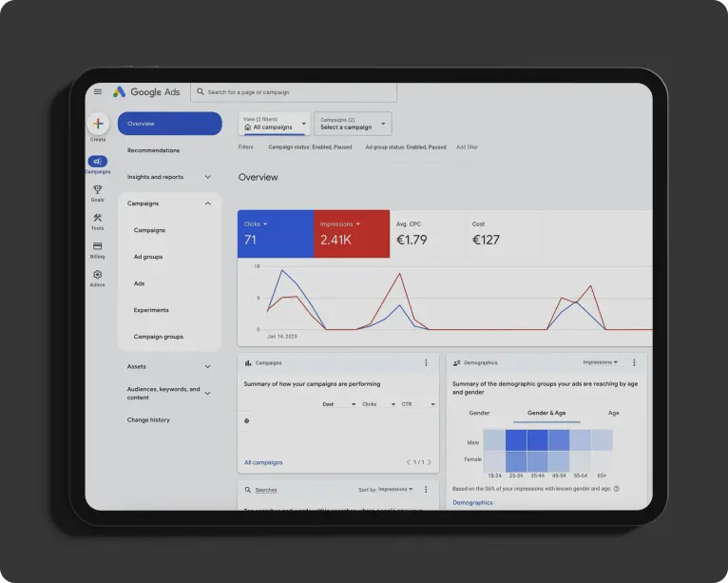Image resolution: width=728 pixels, height=583 pixels.
Task: Open Recommendations page
Action: [x=153, y=150]
